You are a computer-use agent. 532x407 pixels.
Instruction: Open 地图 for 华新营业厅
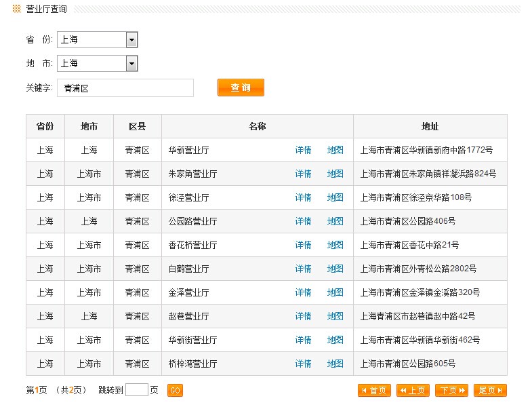pos(335,150)
